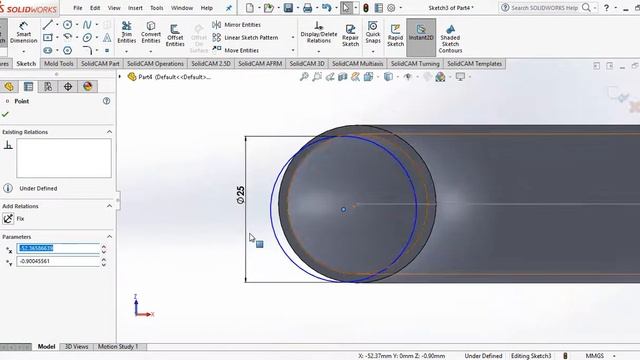
Task: Click the X coordinate parameter field
Action: pos(58,248)
